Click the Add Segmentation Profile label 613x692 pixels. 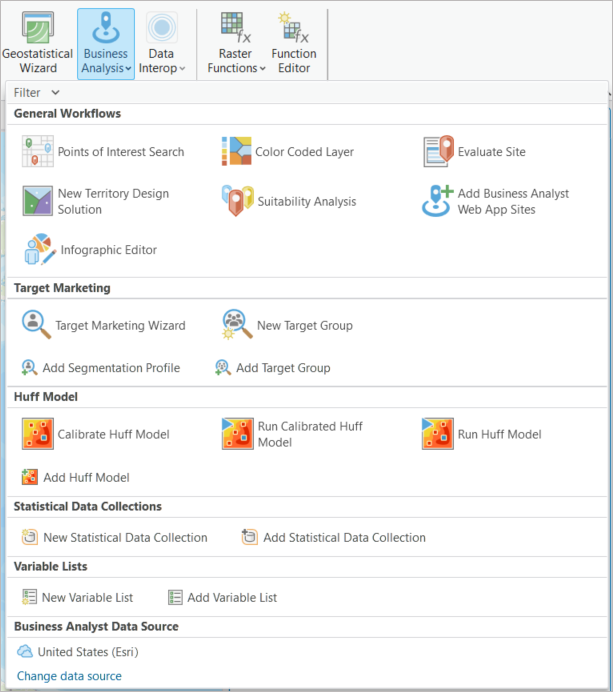111,368
